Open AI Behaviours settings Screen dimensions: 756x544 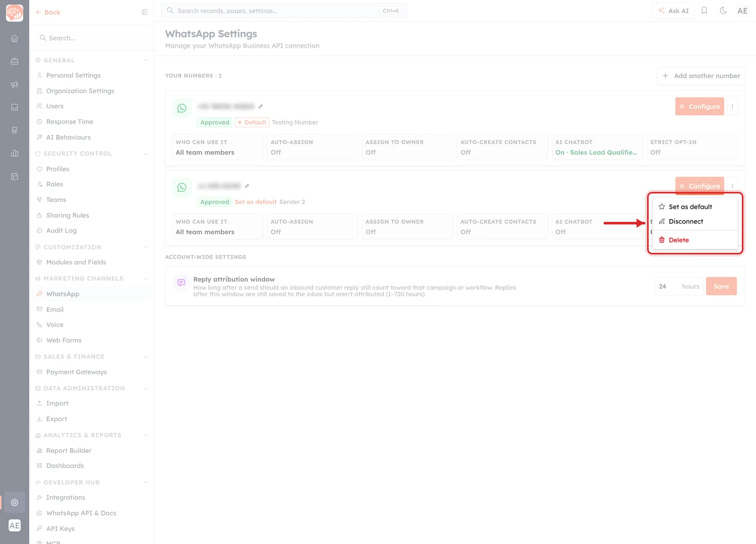pyautogui.click(x=69, y=137)
